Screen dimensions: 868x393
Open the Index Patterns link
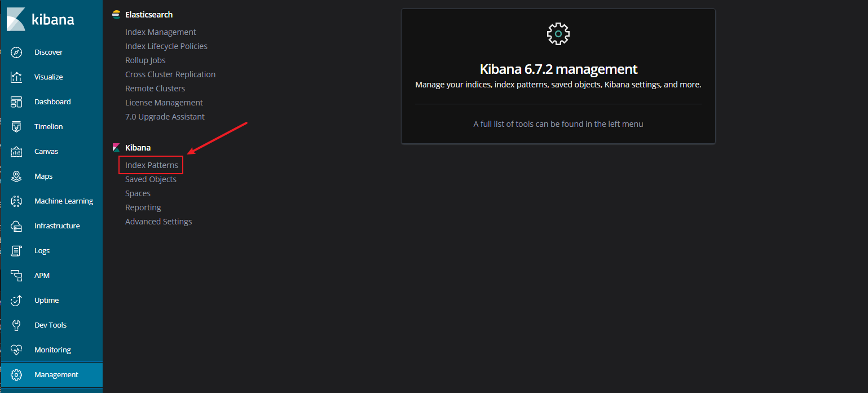pyautogui.click(x=151, y=165)
